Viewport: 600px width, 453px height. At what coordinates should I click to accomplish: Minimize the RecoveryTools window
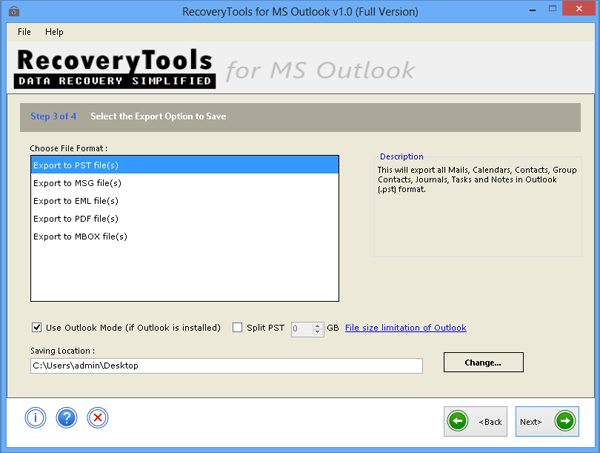532,10
